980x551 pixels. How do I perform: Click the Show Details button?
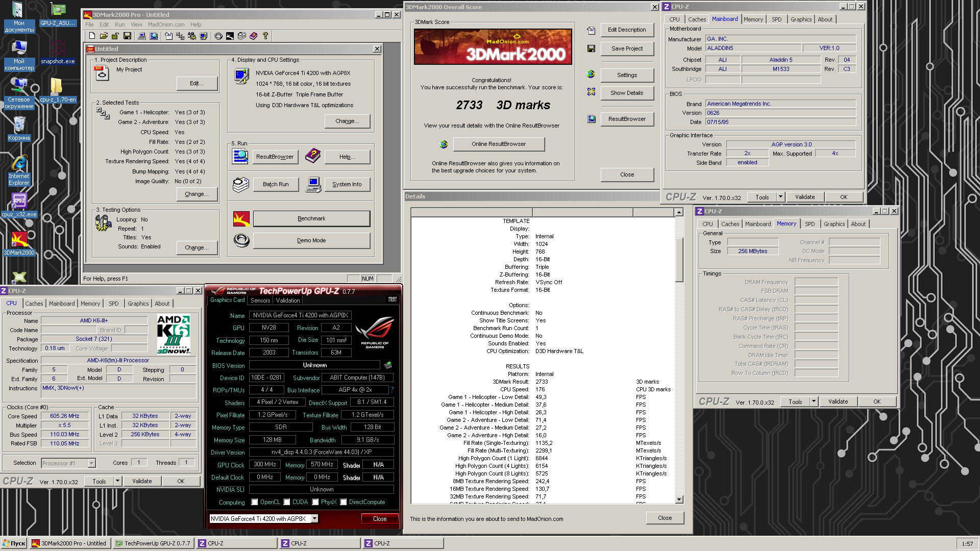[x=627, y=93]
